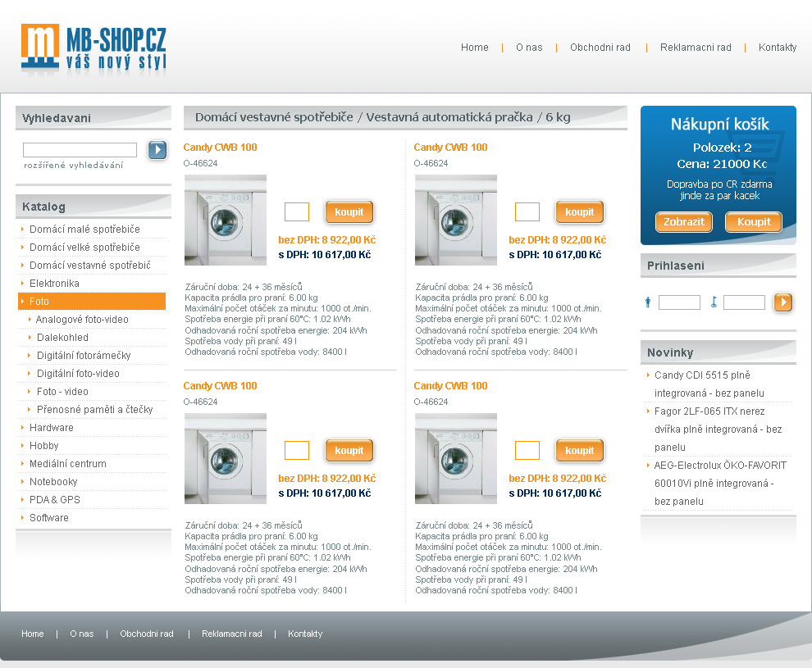
Task: Open the bottom-left Candy CWB 100 washer image
Action: click(226, 458)
